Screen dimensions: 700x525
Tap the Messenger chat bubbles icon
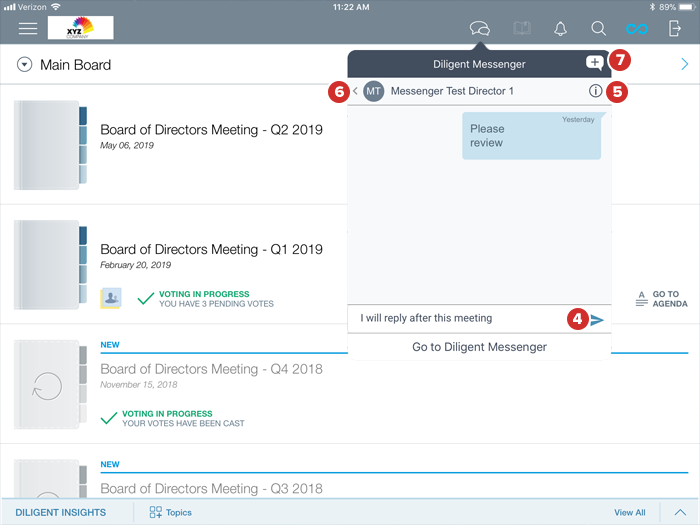point(480,29)
